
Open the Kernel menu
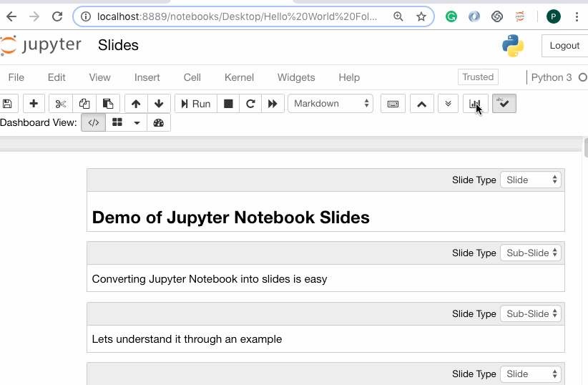click(x=239, y=77)
